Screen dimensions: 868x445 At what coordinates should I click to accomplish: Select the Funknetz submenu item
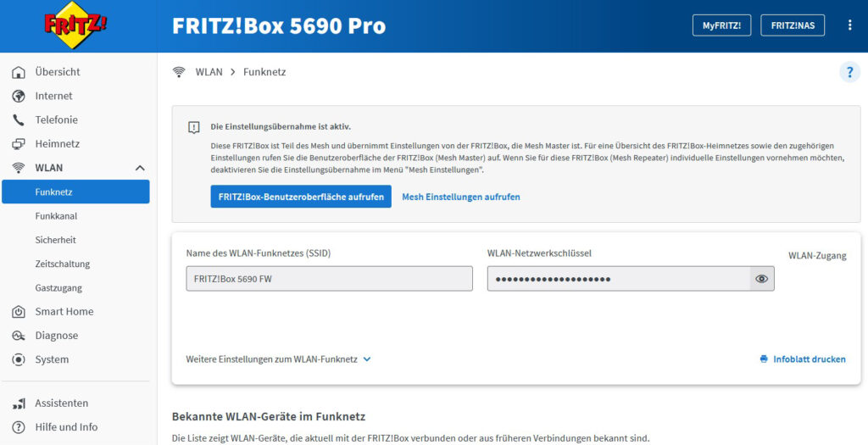click(x=75, y=192)
